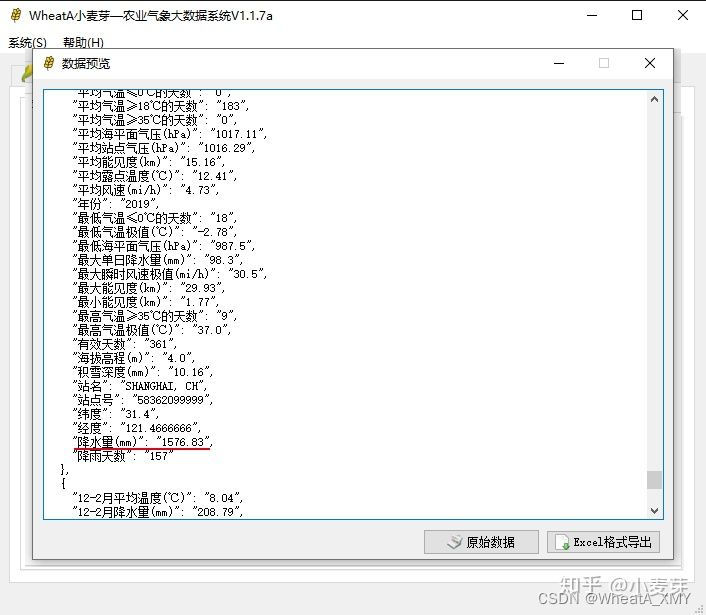Click the text line "降雨天数": "157"
Screen dimensions: 706x615
click(123, 456)
